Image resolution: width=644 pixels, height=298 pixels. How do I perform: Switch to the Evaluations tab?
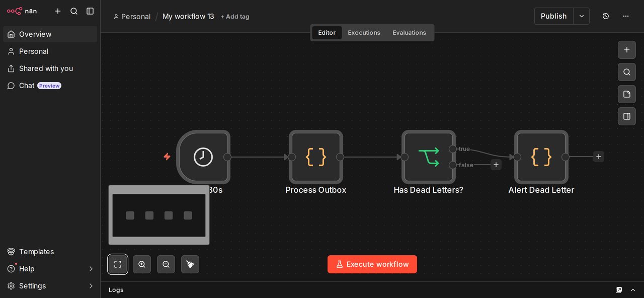[409, 33]
